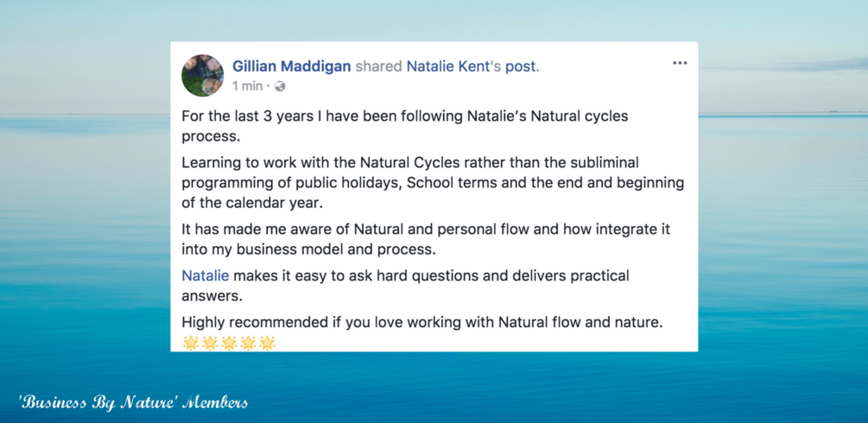Click the first star emoji
Viewport: 868px width, 423px height.
(x=191, y=343)
